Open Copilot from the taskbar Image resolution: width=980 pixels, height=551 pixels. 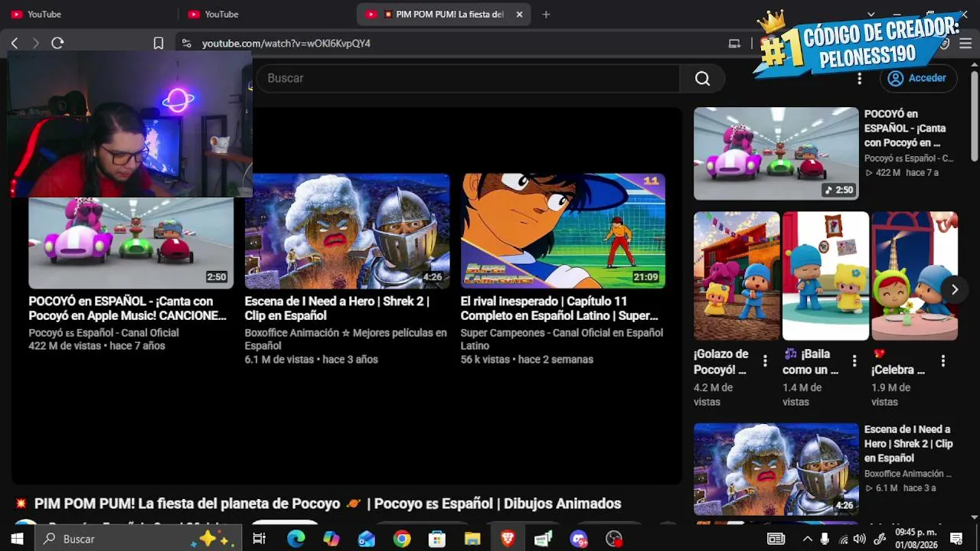pos(332,539)
